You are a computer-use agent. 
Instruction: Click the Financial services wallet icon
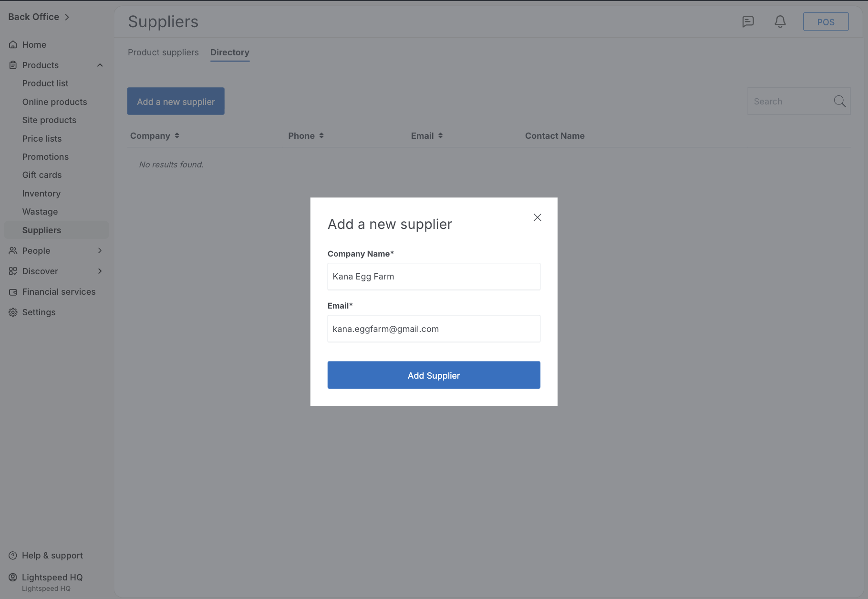13,292
